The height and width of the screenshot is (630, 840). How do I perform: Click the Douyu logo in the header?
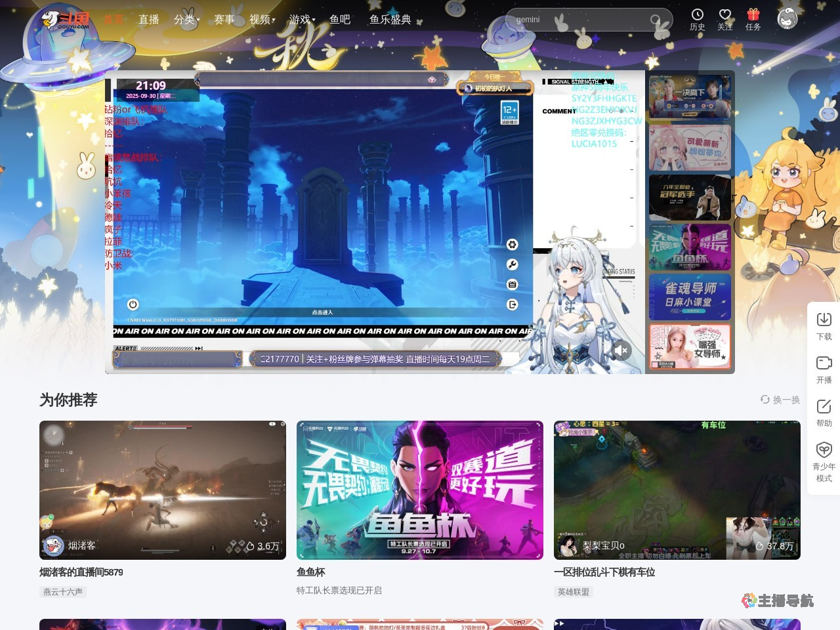click(66, 19)
